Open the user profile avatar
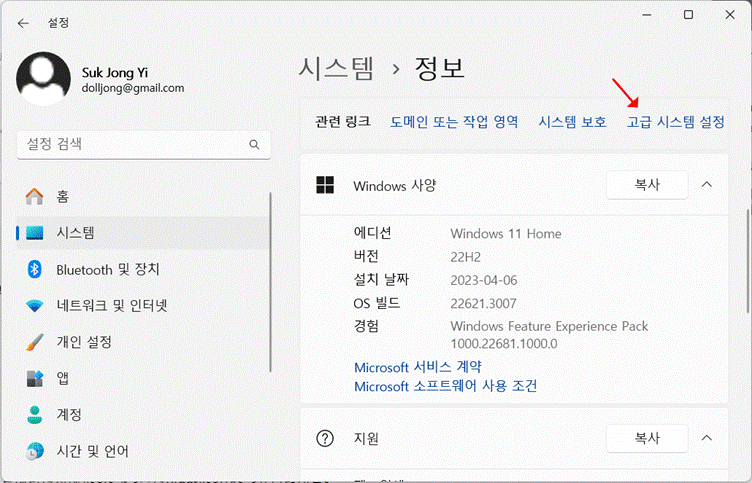Viewport: 752px width, 483px height. point(43,79)
